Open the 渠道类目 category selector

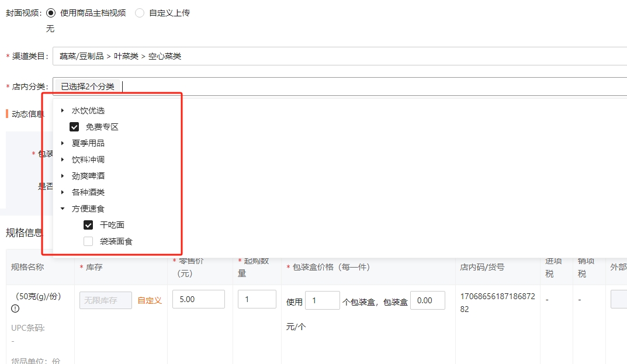pyautogui.click(x=339, y=56)
